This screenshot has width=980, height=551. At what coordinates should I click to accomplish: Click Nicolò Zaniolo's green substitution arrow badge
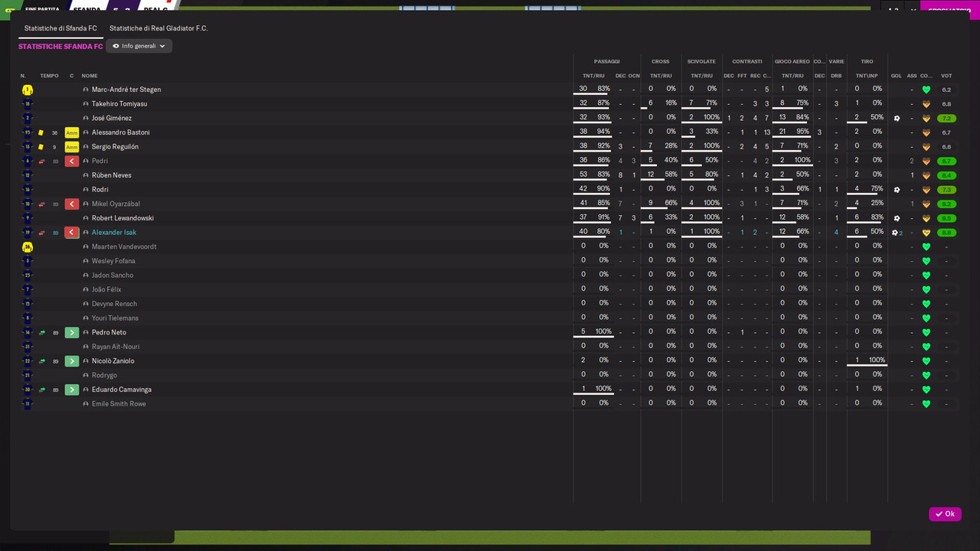[72, 361]
